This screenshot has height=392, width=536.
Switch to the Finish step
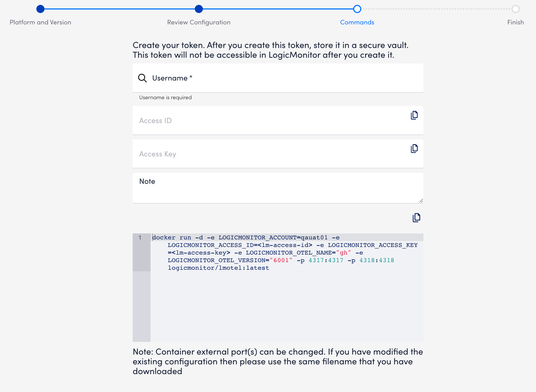click(515, 22)
